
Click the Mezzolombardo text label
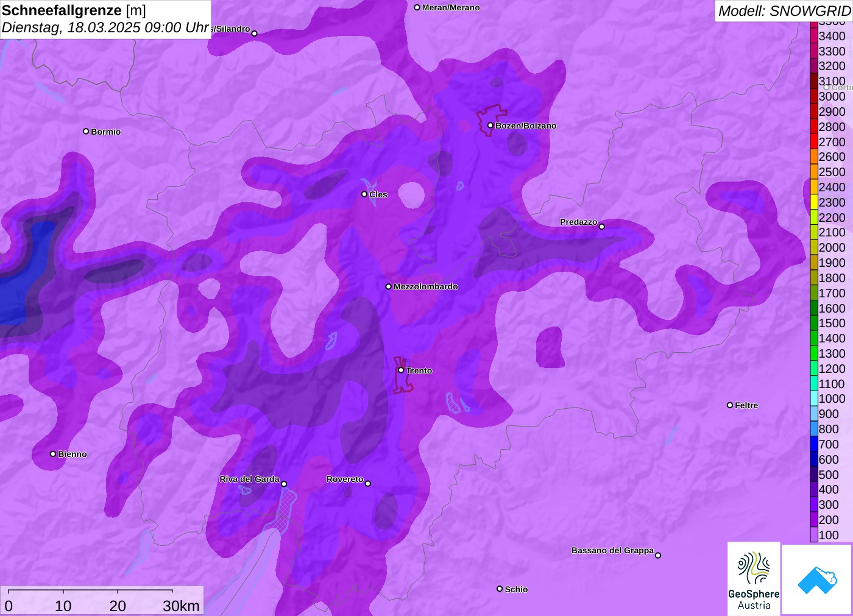426,286
